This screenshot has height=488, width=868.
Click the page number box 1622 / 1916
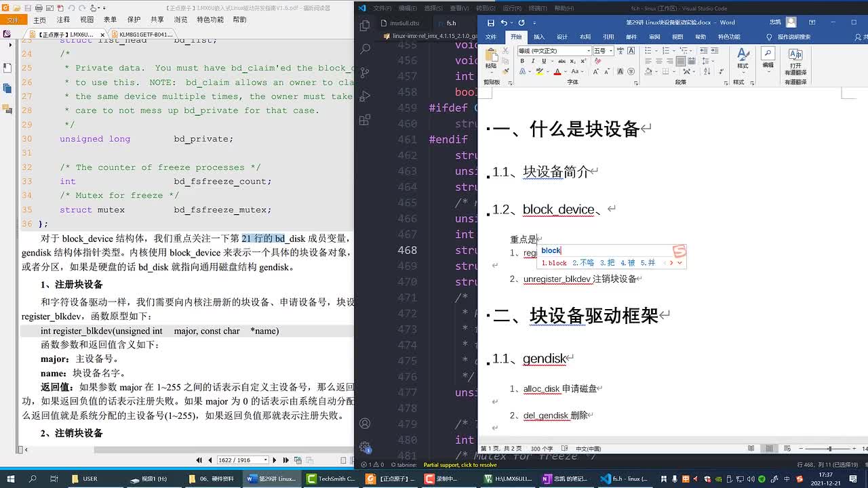click(x=242, y=460)
